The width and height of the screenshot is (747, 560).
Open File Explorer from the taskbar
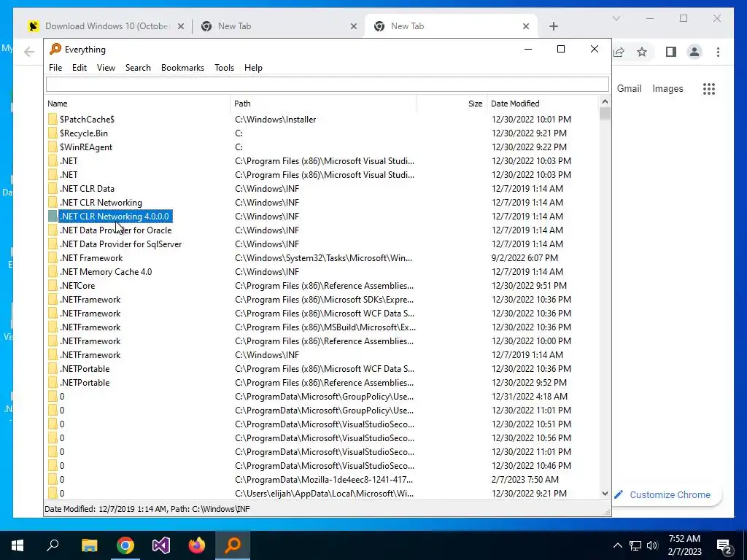tap(89, 545)
